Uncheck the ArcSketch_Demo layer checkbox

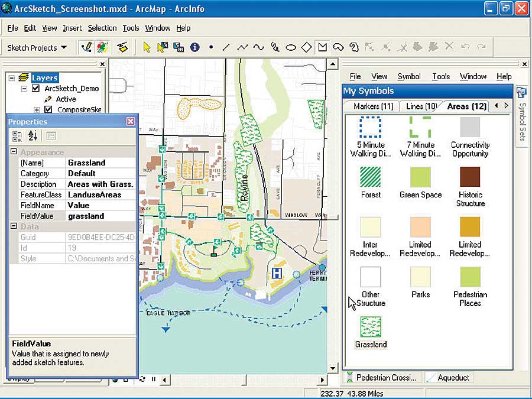(35, 89)
